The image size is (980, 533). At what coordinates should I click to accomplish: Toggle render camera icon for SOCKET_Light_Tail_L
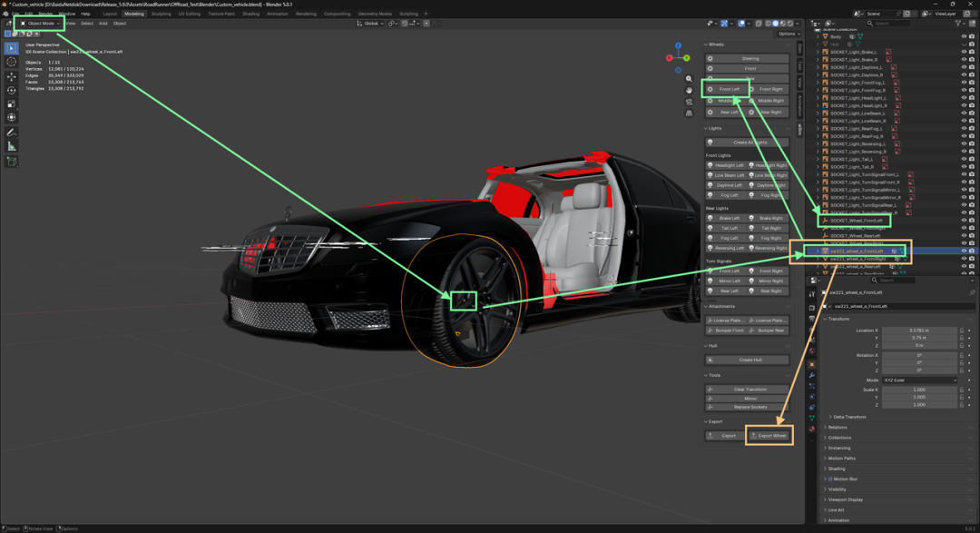tap(971, 159)
